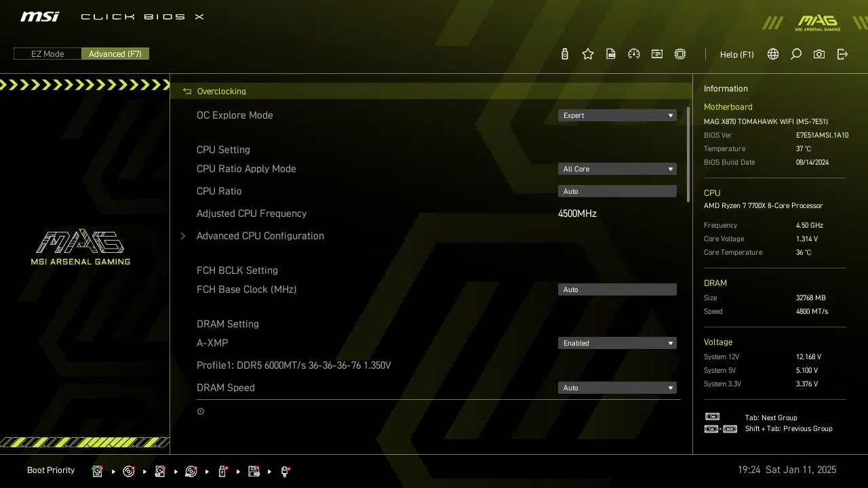Click the profile save document icon
Viewport: 868px width, 488px height.
point(611,54)
